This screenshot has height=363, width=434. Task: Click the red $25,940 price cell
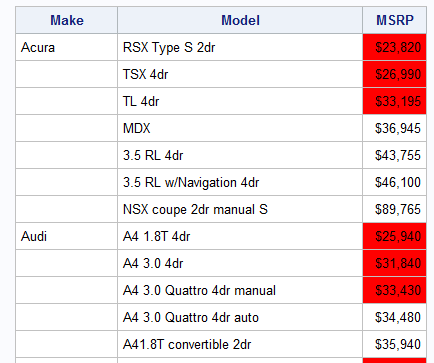(x=395, y=236)
